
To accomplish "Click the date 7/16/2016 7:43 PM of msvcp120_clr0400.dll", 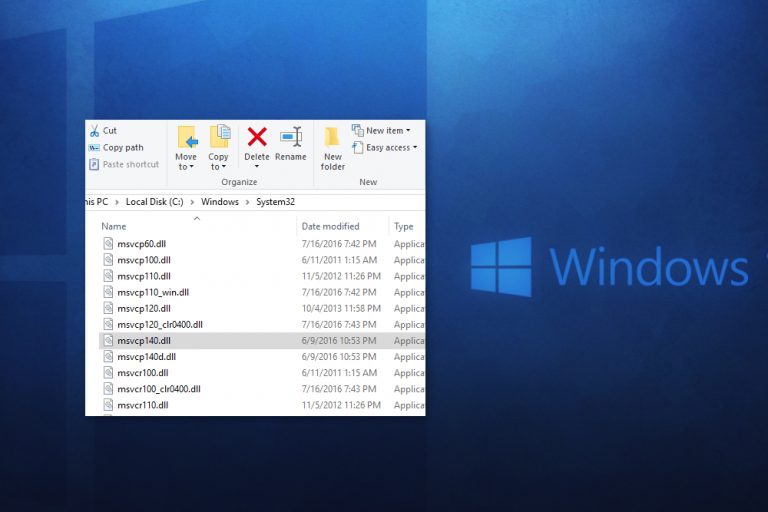I will [339, 324].
